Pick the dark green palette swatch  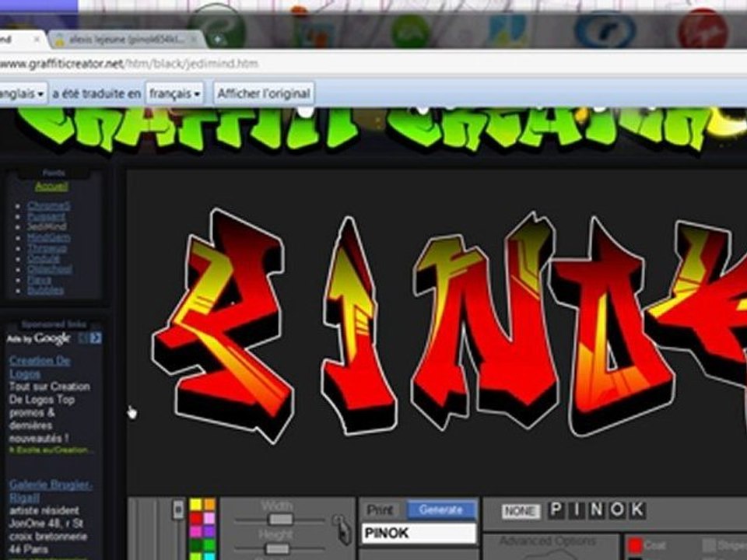pyautogui.click(x=196, y=544)
